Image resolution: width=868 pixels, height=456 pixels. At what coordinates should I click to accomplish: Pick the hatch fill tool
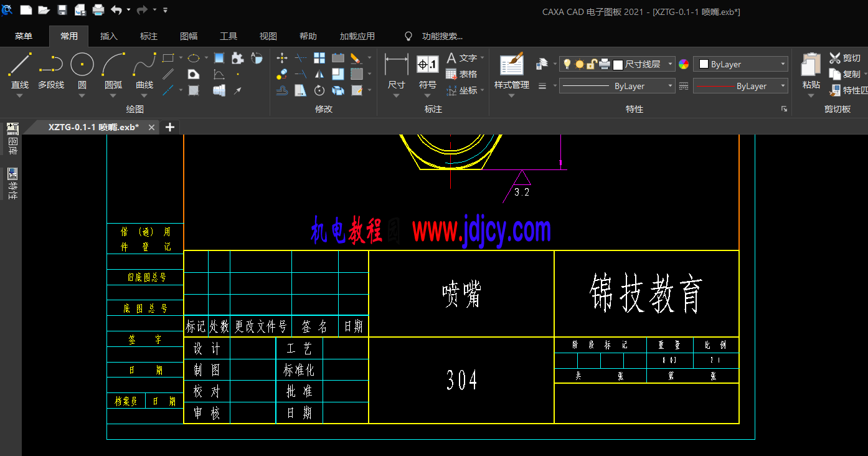click(x=194, y=90)
